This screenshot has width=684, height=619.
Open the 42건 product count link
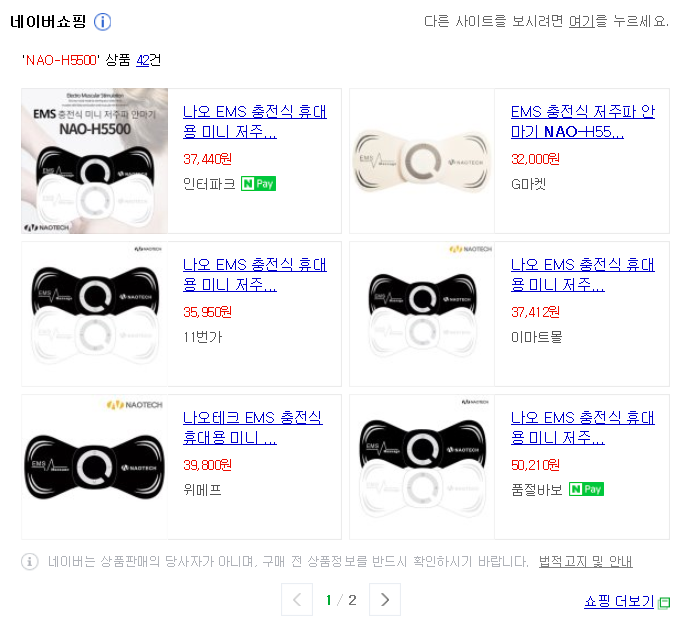(x=148, y=60)
